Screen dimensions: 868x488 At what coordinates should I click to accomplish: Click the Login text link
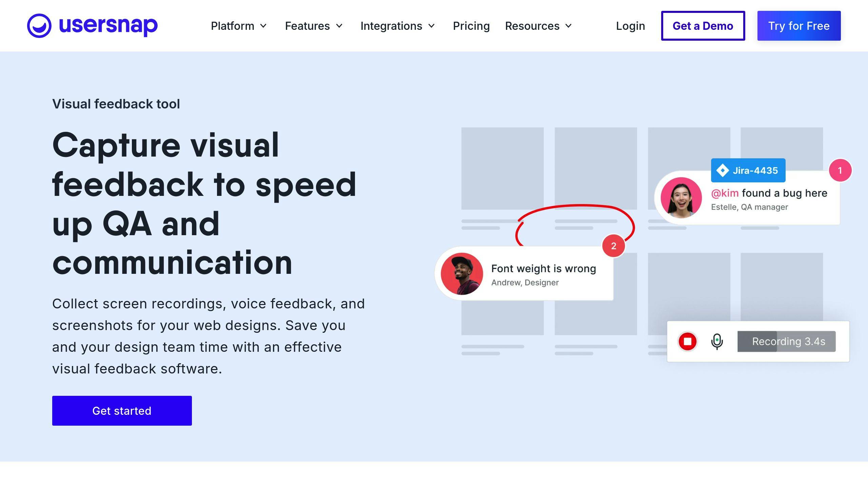[630, 26]
